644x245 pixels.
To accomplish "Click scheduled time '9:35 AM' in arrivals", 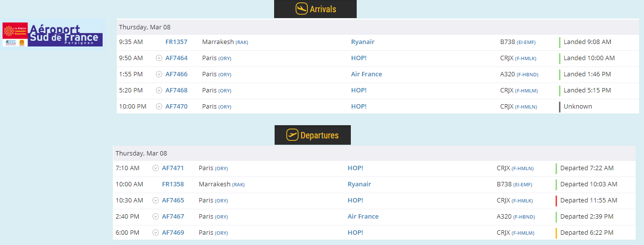I will (131, 42).
